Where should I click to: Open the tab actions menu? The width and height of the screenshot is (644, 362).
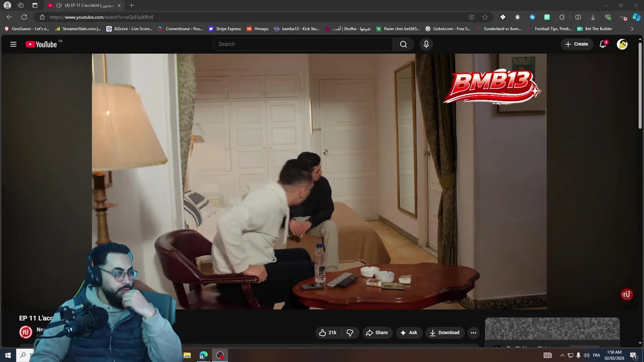pyautogui.click(x=35, y=6)
